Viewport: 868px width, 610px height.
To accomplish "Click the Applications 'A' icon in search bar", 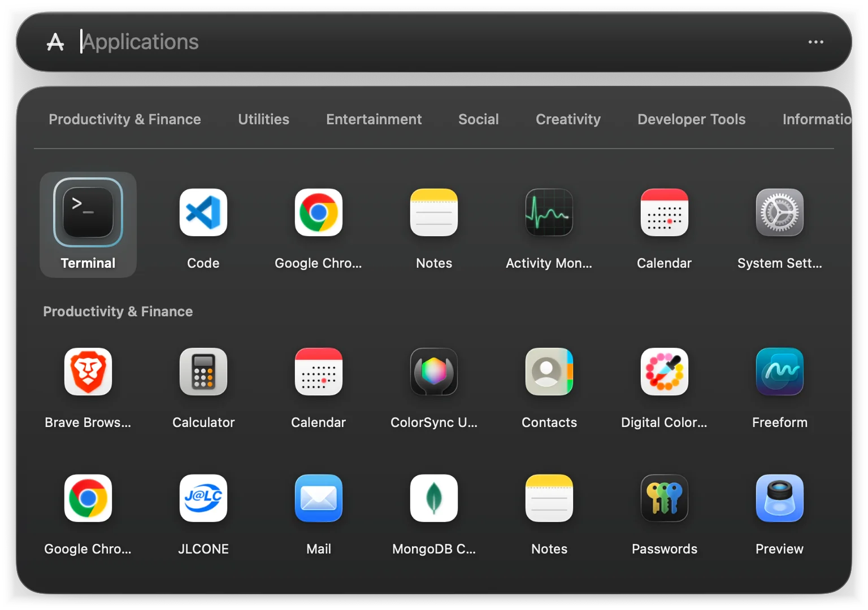I will pos(55,42).
